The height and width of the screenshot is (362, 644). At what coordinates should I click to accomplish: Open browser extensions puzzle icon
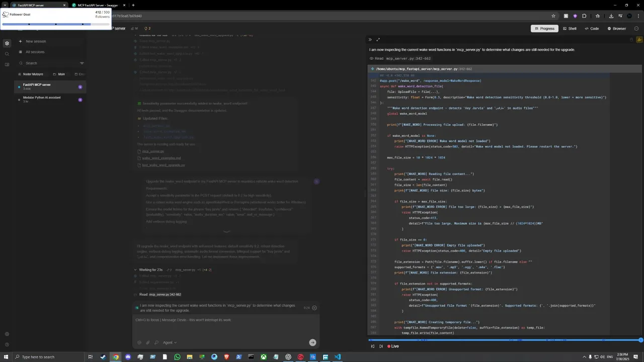coord(584,16)
